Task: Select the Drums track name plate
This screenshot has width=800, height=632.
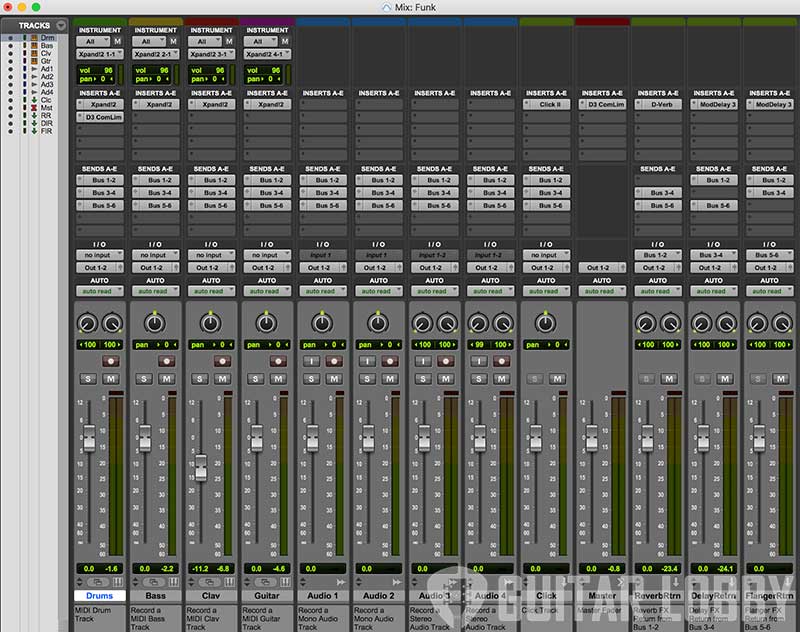Action: tap(100, 596)
